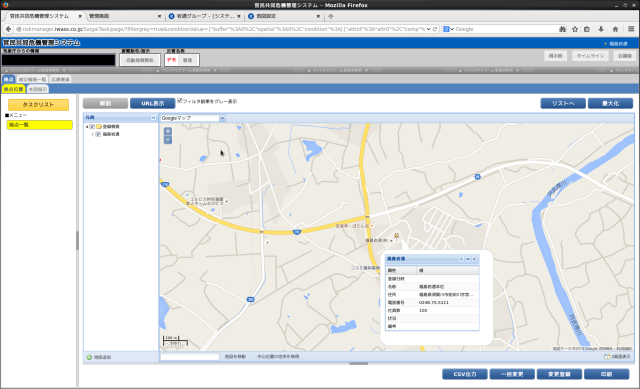Screen dimensions: 640x389
Task: Click the green add map icon
Action: (89, 357)
